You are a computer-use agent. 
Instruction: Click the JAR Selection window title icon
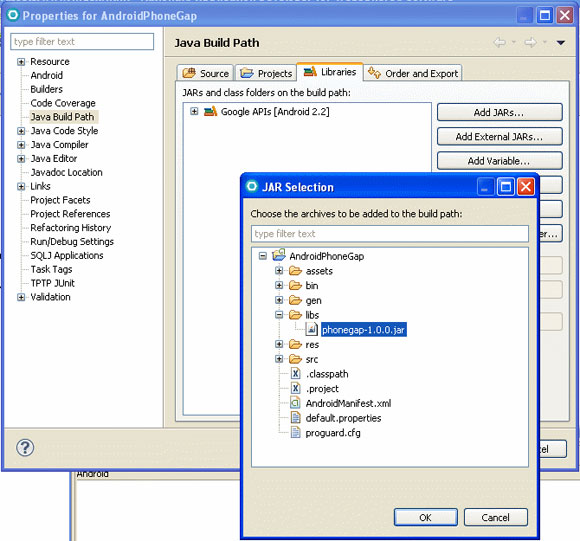[x=252, y=186]
